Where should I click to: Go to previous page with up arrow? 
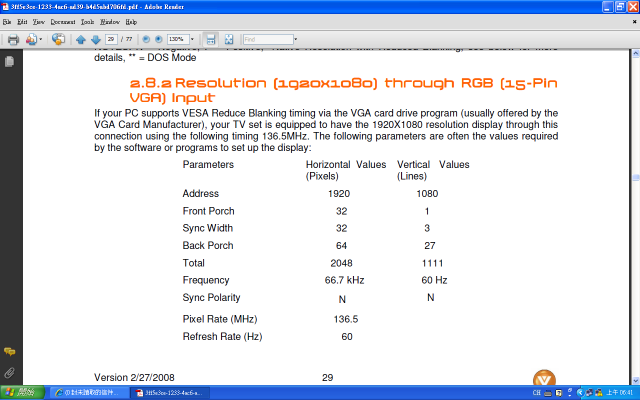[81, 40]
